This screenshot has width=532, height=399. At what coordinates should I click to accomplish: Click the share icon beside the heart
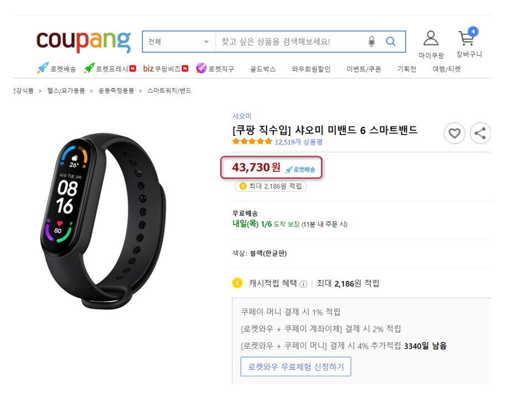(x=480, y=133)
